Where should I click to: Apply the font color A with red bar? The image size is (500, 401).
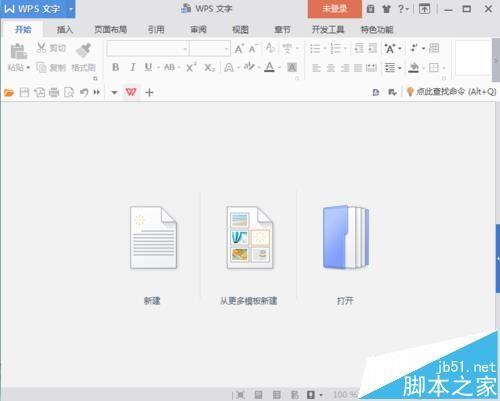[269, 67]
